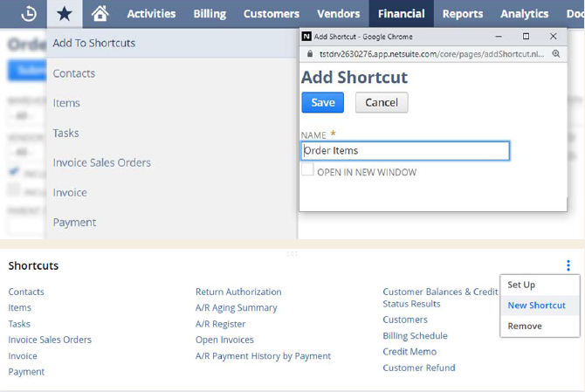Open A/R Aging Summary shortcut link
Viewport: 585px width, 392px height.
coord(236,307)
